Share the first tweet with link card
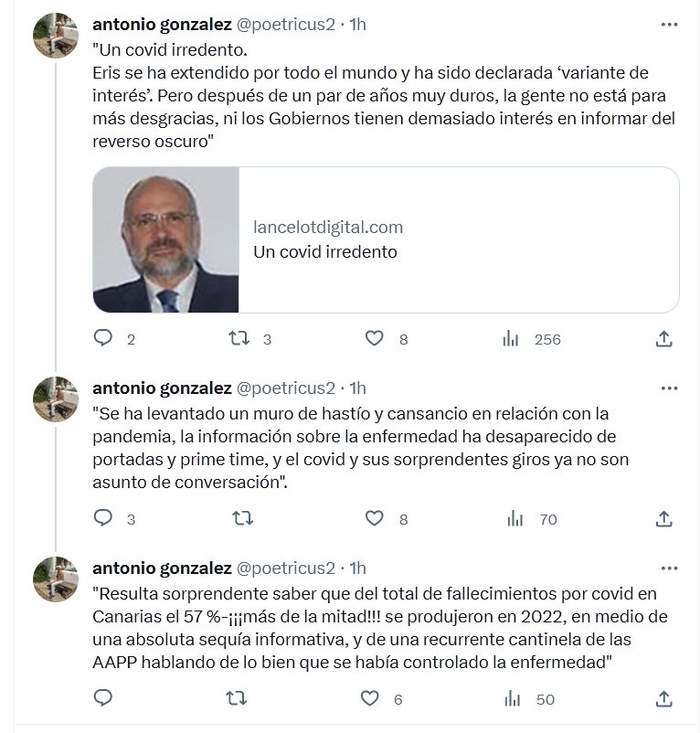The height and width of the screenshot is (733, 700). coord(664,339)
